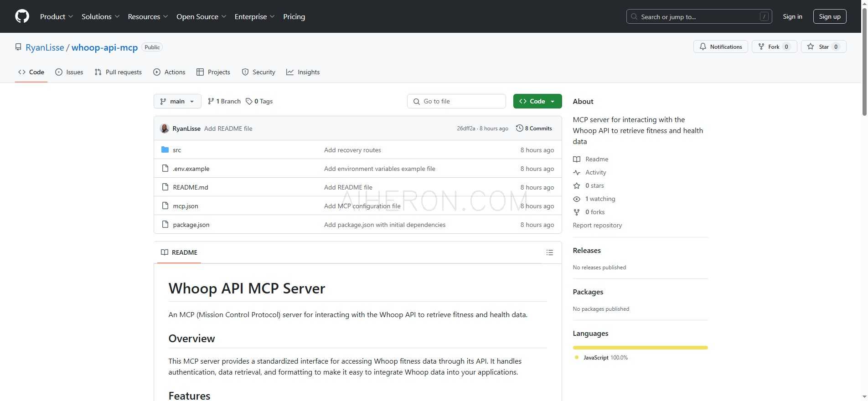The height and width of the screenshot is (401, 868).
Task: Switch to the Actions tab
Action: point(170,72)
